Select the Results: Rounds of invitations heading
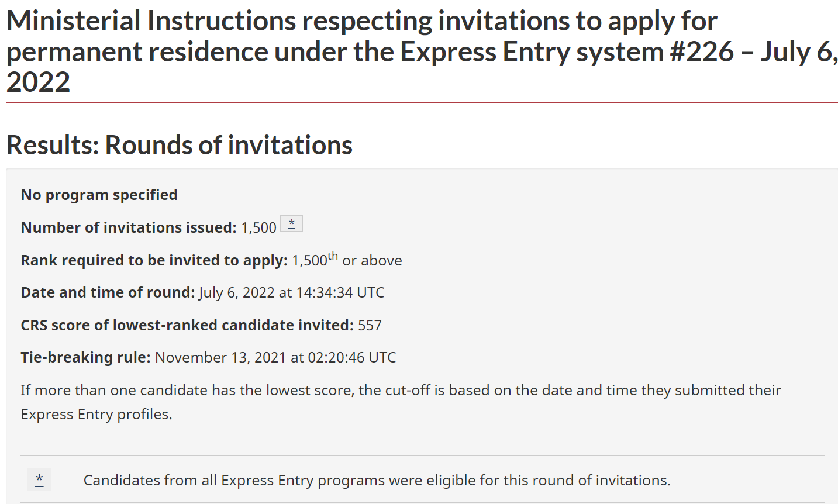This screenshot has height=504, width=838. coord(179,145)
